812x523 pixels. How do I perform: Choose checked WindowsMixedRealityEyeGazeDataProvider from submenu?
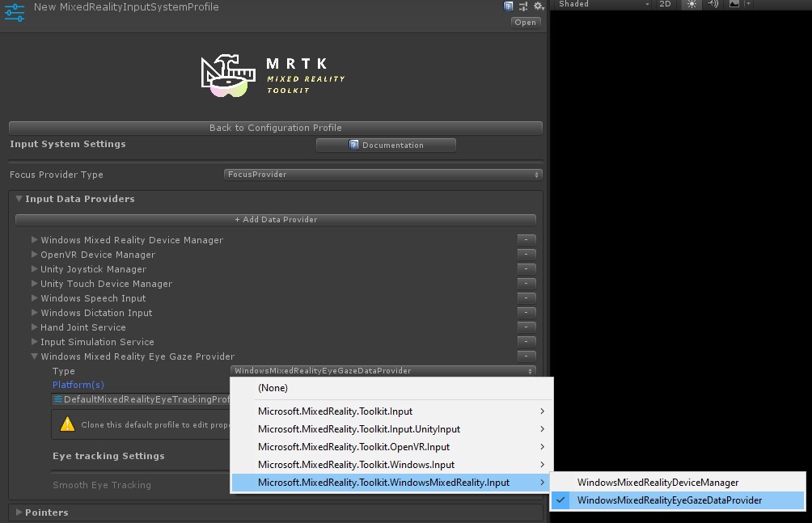pos(678,500)
